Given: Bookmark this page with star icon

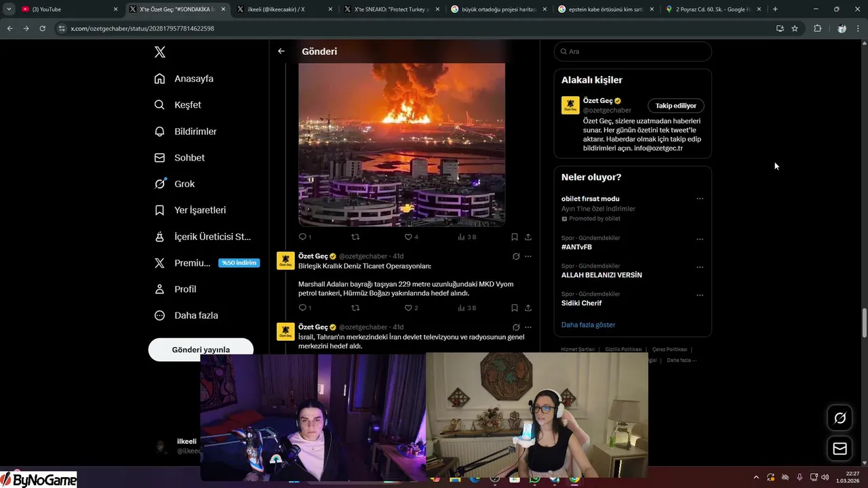Looking at the screenshot, I should (x=795, y=28).
